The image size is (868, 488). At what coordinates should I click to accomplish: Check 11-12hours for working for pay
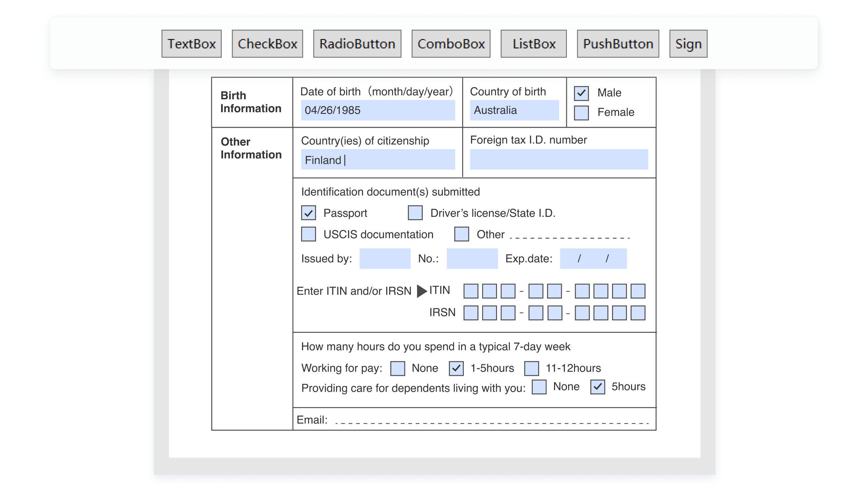pyautogui.click(x=532, y=368)
